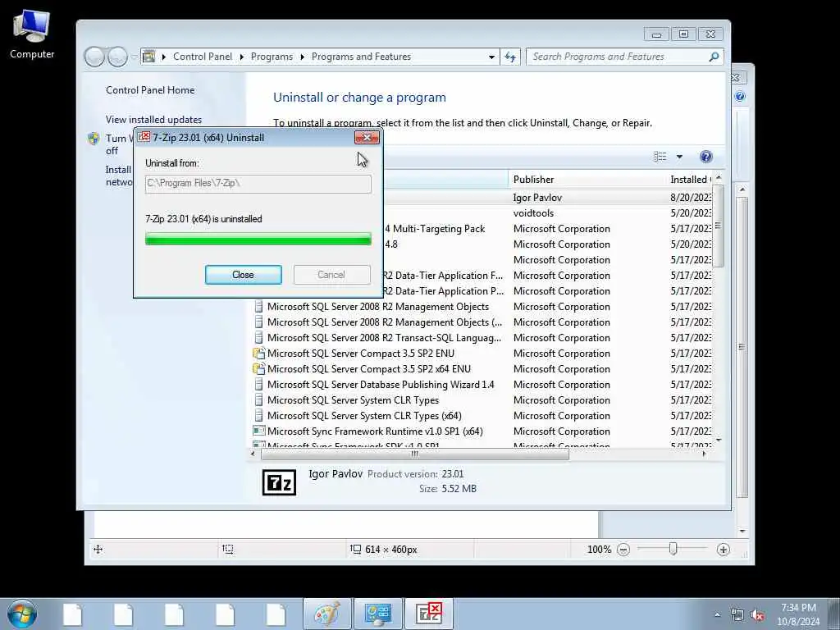Click the Forward navigation button
Viewport: 840px width, 630px height.
point(117,57)
